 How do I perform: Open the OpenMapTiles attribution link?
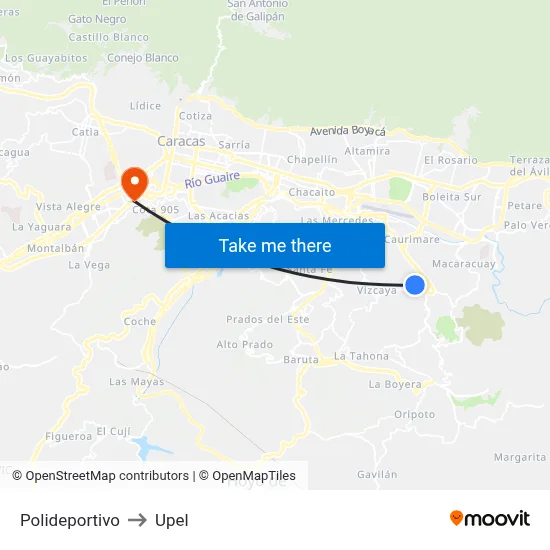click(x=247, y=476)
